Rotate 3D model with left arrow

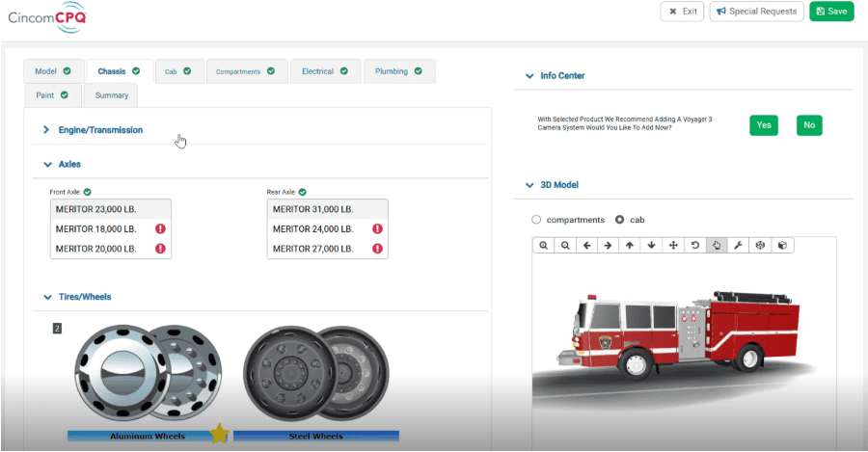click(586, 245)
